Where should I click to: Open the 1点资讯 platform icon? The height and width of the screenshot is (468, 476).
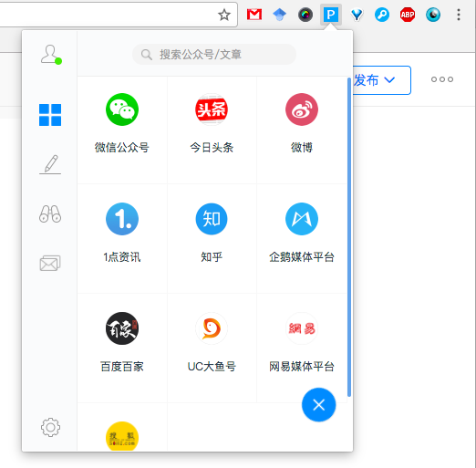(122, 219)
